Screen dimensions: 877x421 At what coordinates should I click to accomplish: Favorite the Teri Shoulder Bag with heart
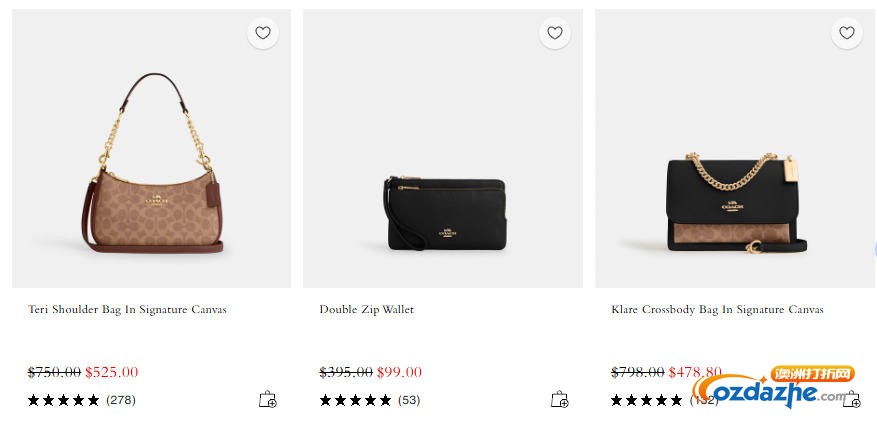click(x=263, y=33)
